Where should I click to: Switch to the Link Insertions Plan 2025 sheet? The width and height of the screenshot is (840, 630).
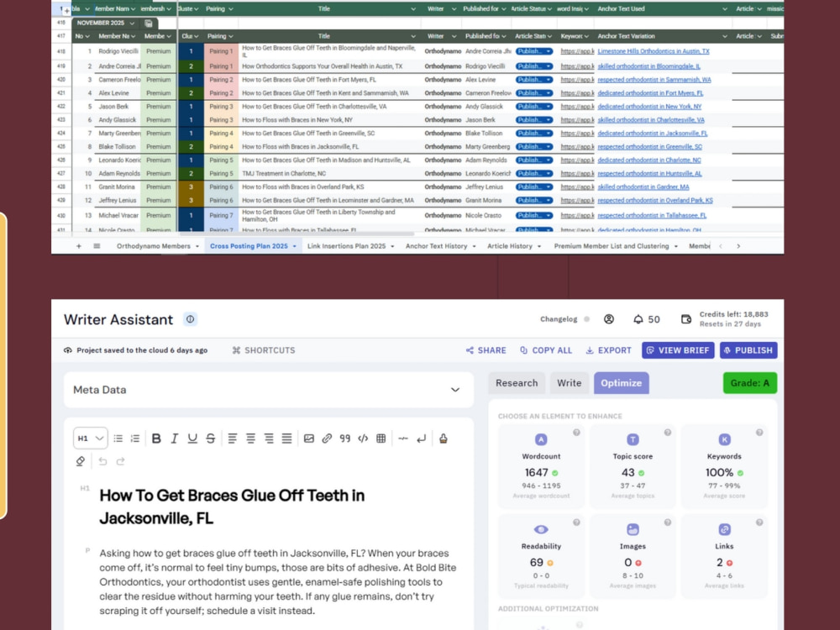pyautogui.click(x=346, y=246)
